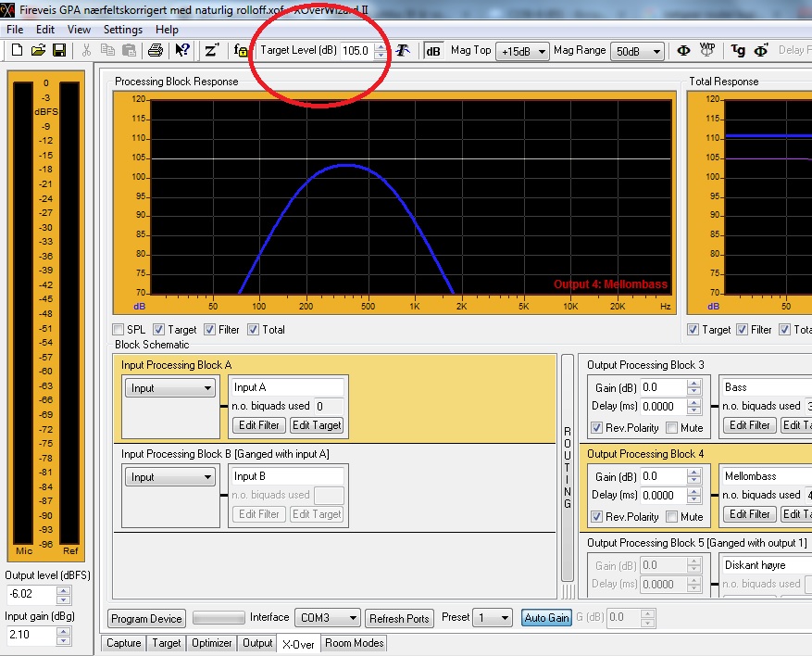
Task: Click Edit Filter in Input Processing Block A
Action: [x=259, y=425]
